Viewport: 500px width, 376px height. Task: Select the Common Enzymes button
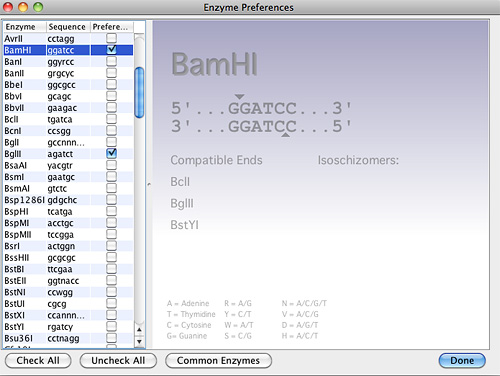[x=218, y=361]
